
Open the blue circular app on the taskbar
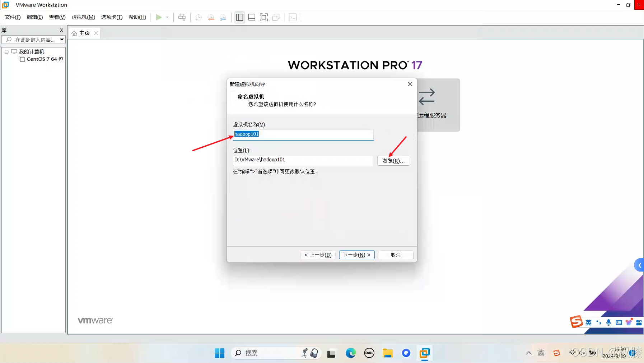[406, 353]
